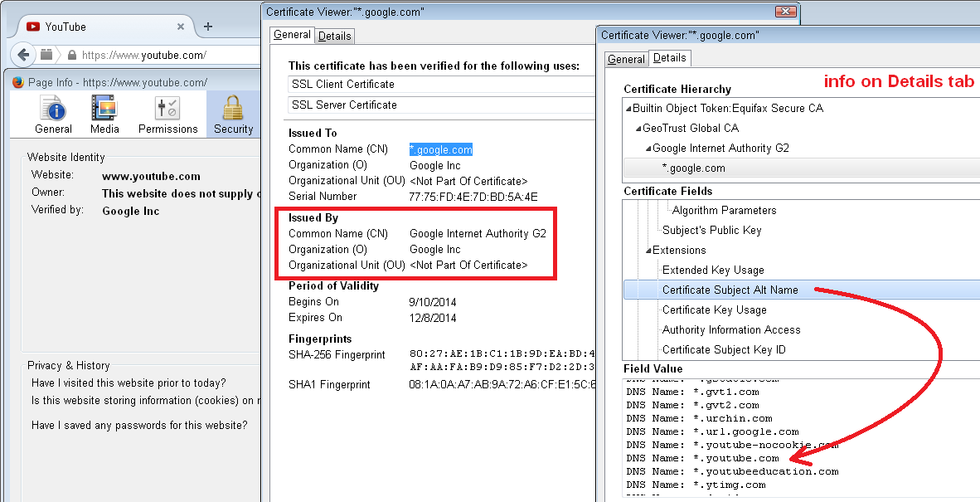This screenshot has width=980, height=502.
Task: Select SSL Server Certificate in uses list
Action: coord(344,105)
